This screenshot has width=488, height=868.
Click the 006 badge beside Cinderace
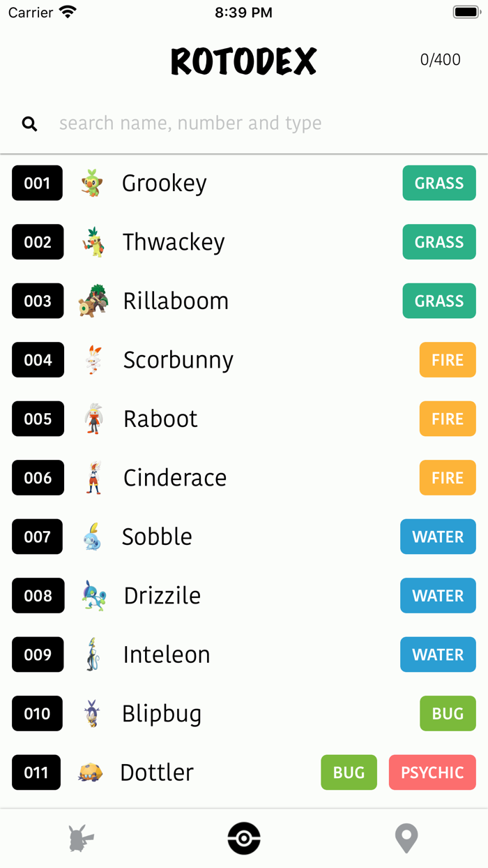[37, 478]
